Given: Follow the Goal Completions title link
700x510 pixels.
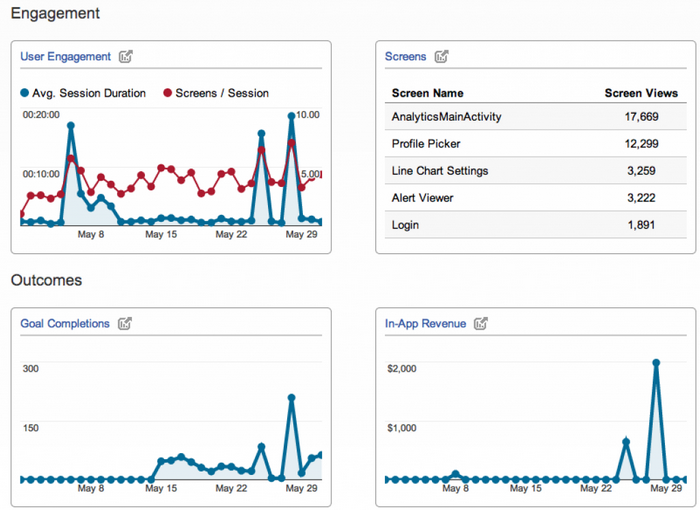Looking at the screenshot, I should pyautogui.click(x=65, y=323).
